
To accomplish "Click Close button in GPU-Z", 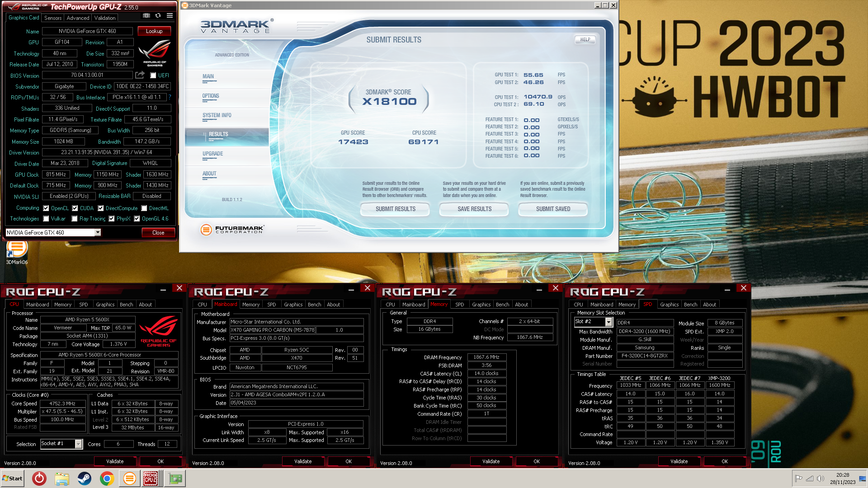I will 158,233.
